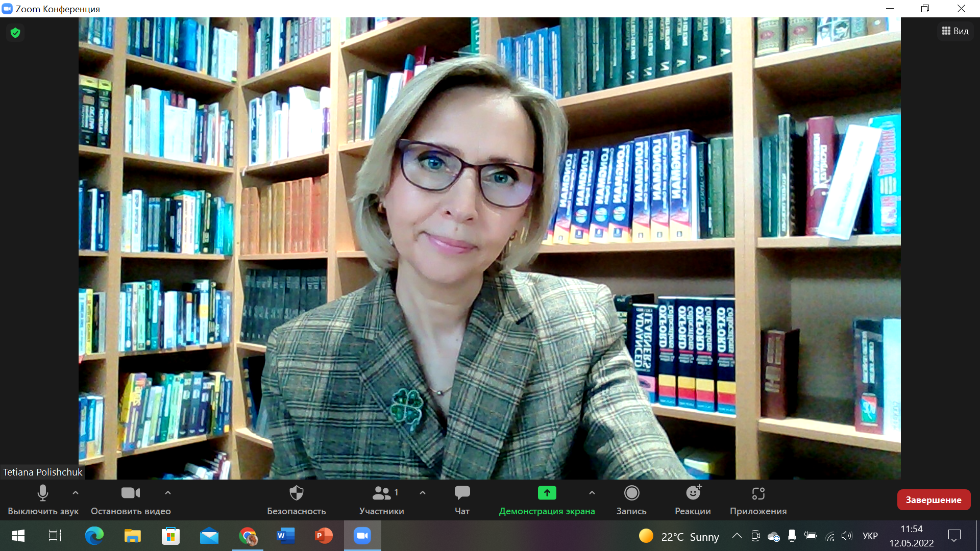Start Screen Share (Демонстрация экрана)
The height and width of the screenshot is (551, 980).
[547, 493]
